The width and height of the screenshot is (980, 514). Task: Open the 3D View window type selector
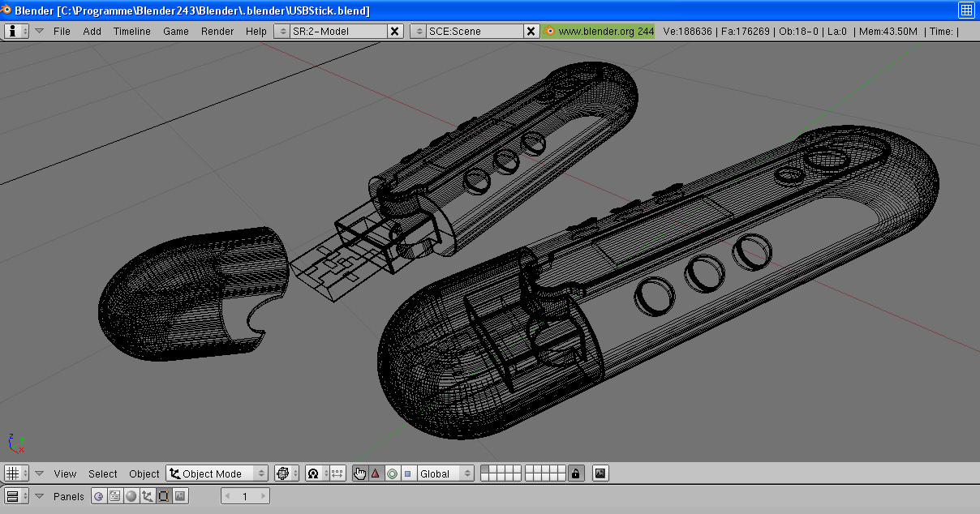pos(17,473)
